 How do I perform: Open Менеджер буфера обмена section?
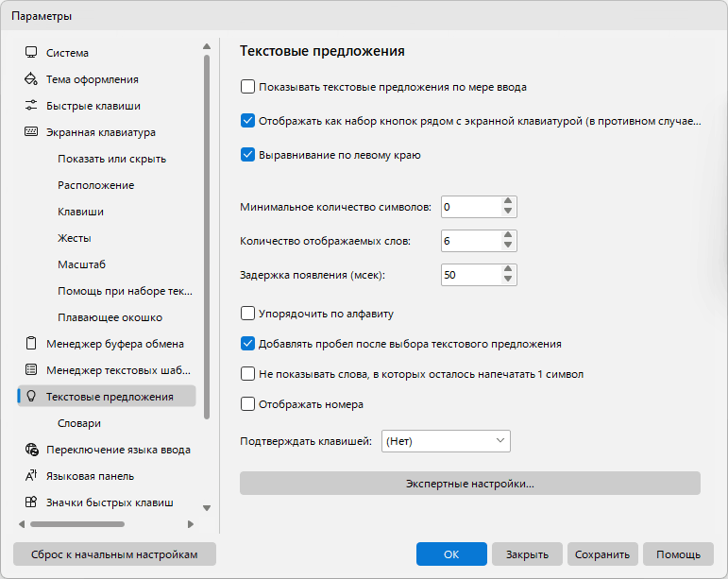(x=107, y=344)
